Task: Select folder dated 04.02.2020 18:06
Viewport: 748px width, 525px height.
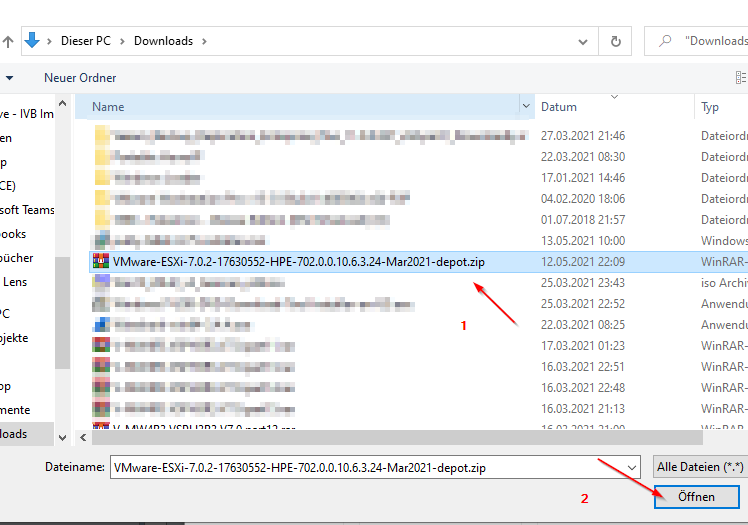Action: click(102, 198)
